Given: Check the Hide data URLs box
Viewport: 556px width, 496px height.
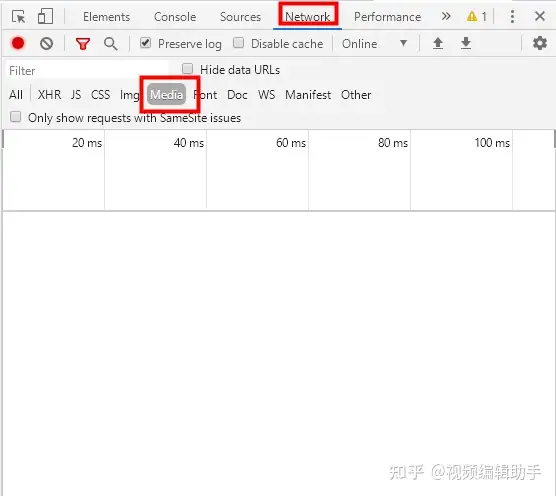Looking at the screenshot, I should (x=188, y=68).
